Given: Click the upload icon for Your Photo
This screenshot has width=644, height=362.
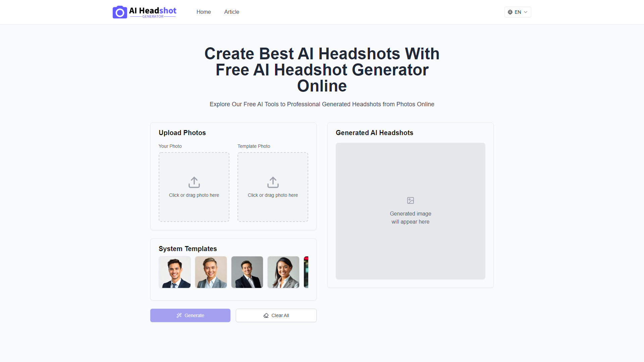Looking at the screenshot, I should (194, 182).
